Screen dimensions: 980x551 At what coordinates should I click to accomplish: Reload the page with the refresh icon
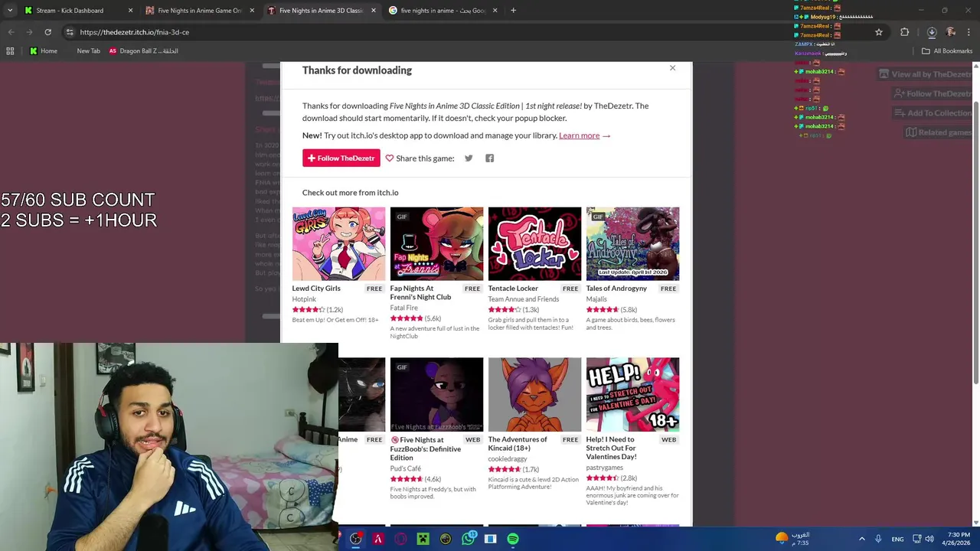click(x=47, y=32)
